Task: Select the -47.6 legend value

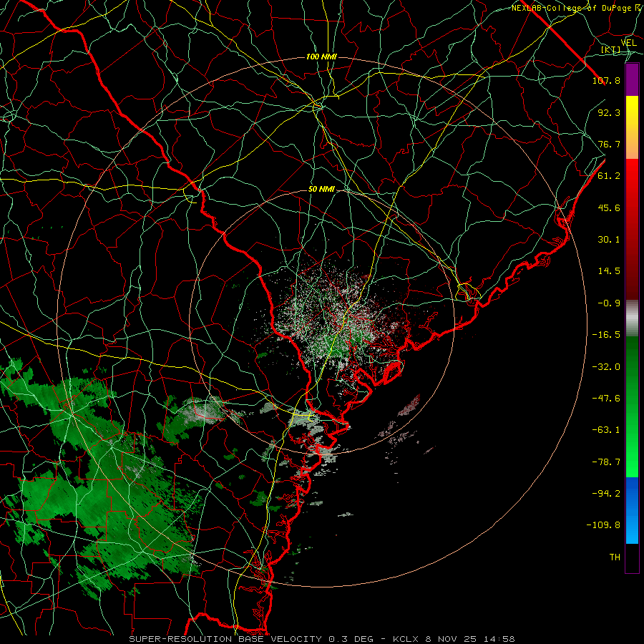Action: (606, 399)
